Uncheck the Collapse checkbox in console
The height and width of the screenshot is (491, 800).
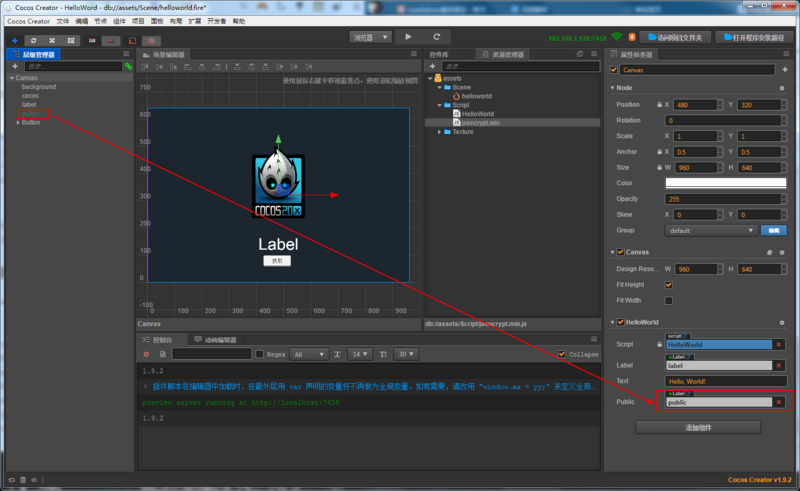pos(562,354)
